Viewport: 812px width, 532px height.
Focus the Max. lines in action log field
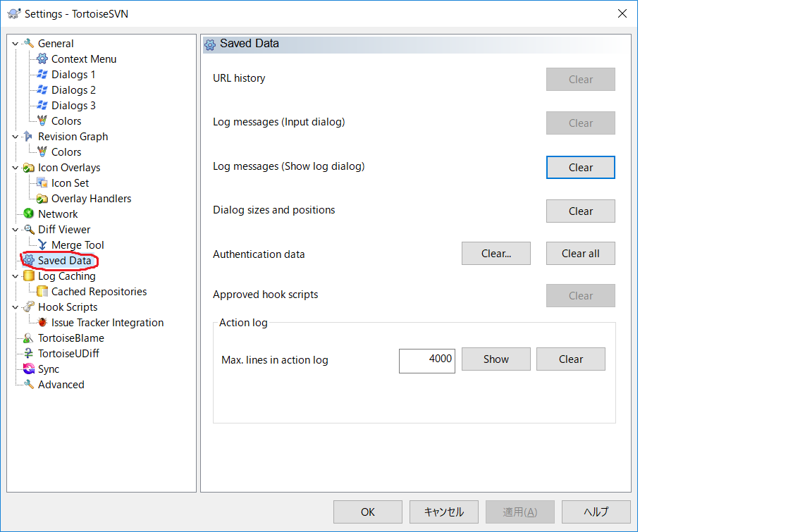pyautogui.click(x=426, y=361)
